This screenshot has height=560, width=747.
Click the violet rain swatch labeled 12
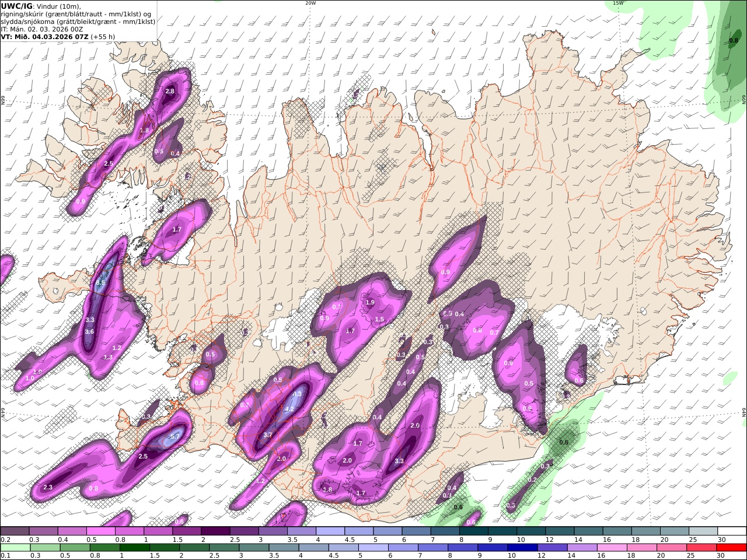coord(551,548)
